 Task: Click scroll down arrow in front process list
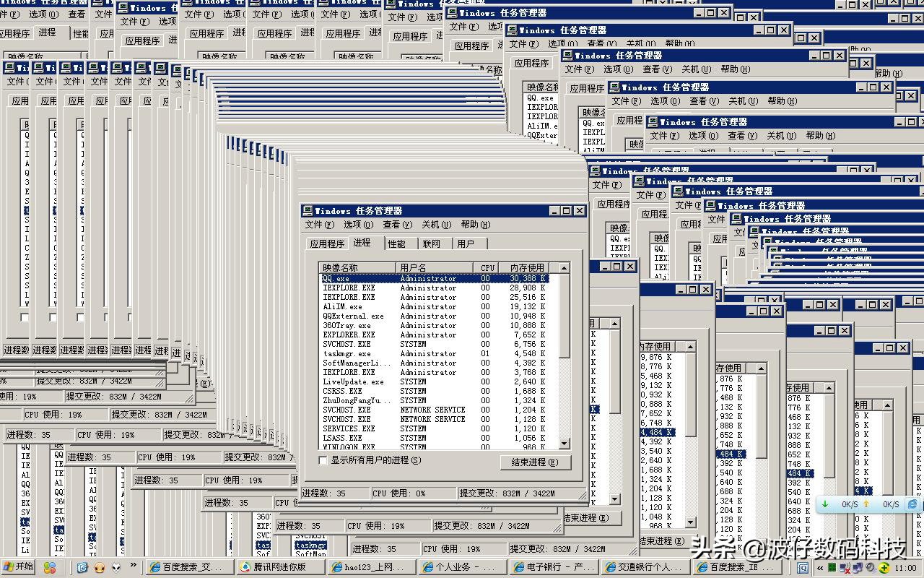565,444
